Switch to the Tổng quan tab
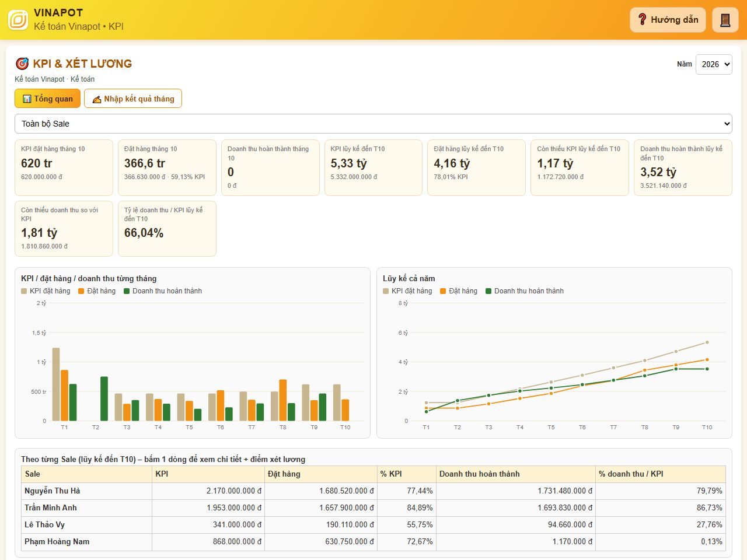 coord(47,99)
